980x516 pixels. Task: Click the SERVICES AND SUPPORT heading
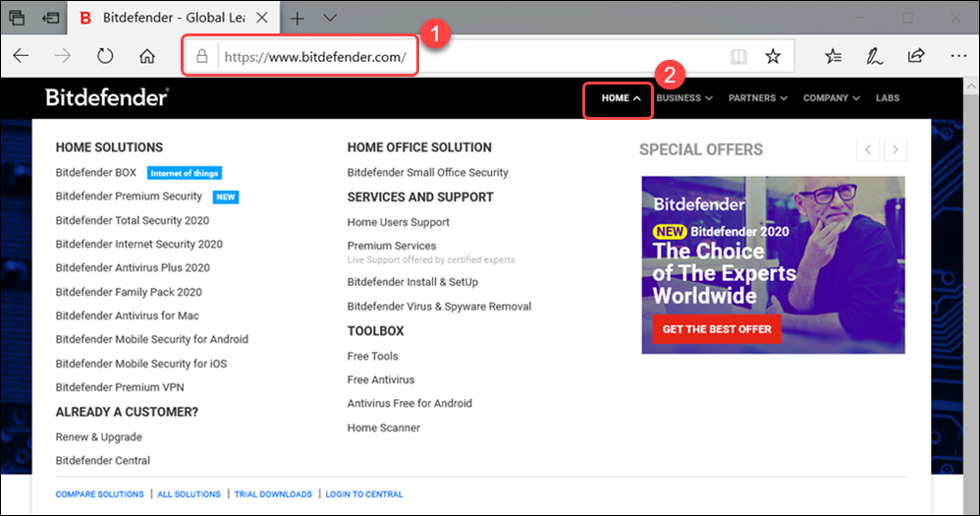[420, 198]
